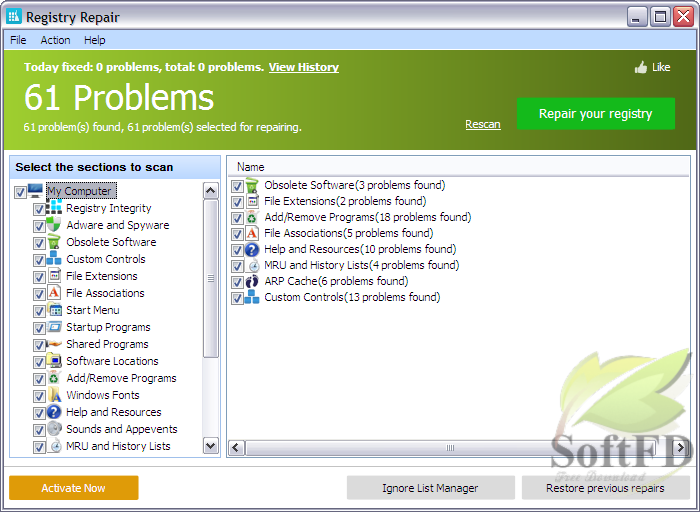Toggle the Windows Fonts checkbox
The width and height of the screenshot is (700, 512).
[39, 396]
